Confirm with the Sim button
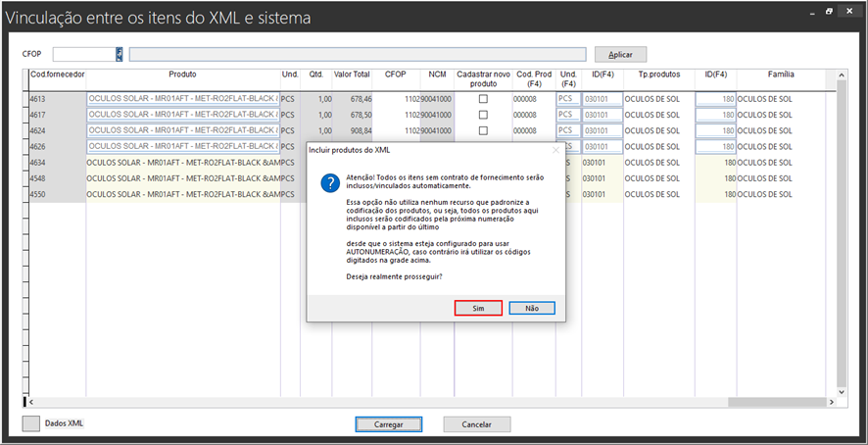 pos(478,308)
